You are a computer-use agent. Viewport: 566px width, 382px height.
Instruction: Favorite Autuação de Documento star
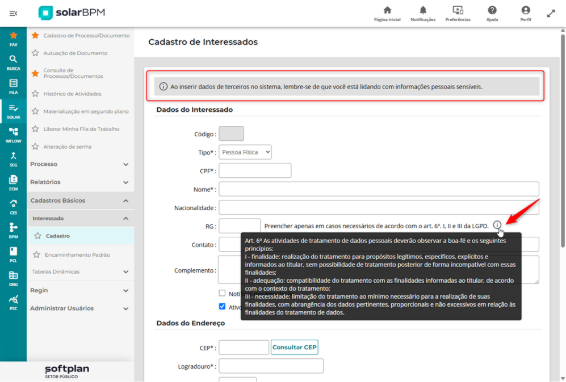35,53
